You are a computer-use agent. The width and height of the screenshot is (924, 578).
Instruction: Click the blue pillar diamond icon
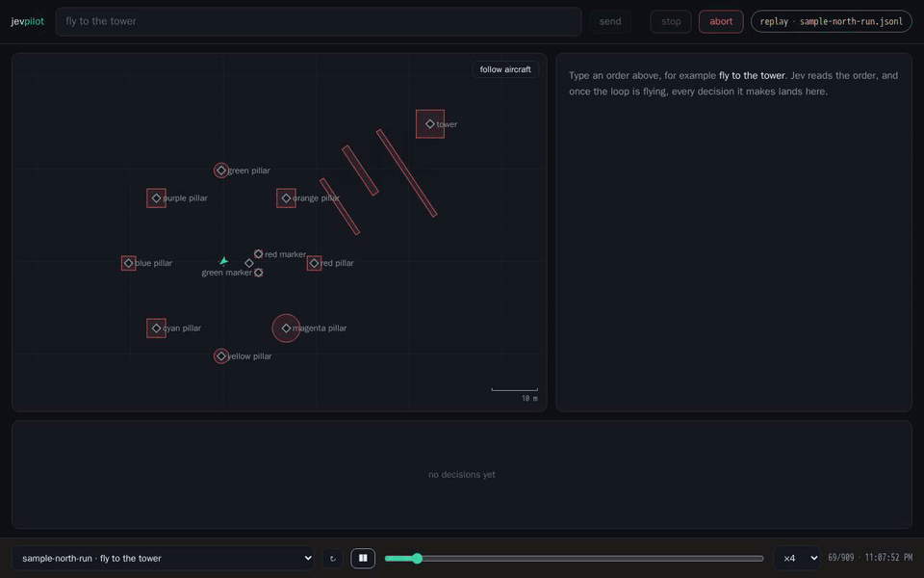point(128,263)
